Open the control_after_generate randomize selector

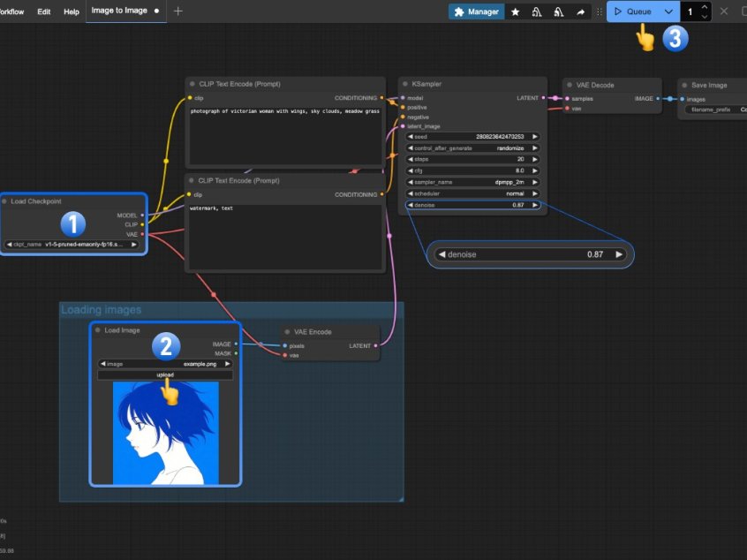point(472,148)
